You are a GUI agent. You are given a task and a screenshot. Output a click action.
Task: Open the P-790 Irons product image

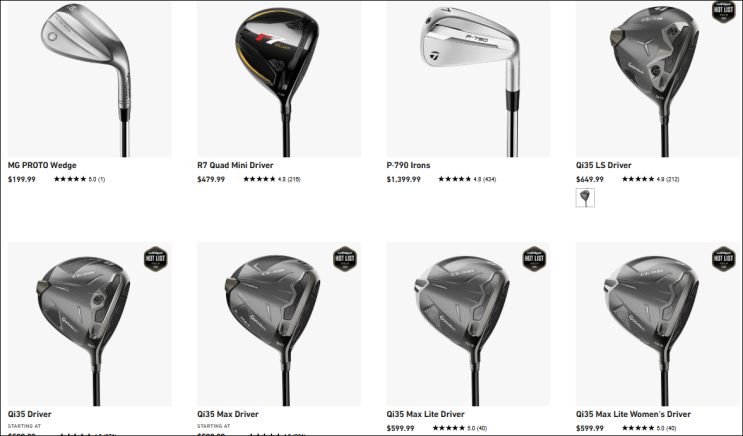click(x=468, y=79)
